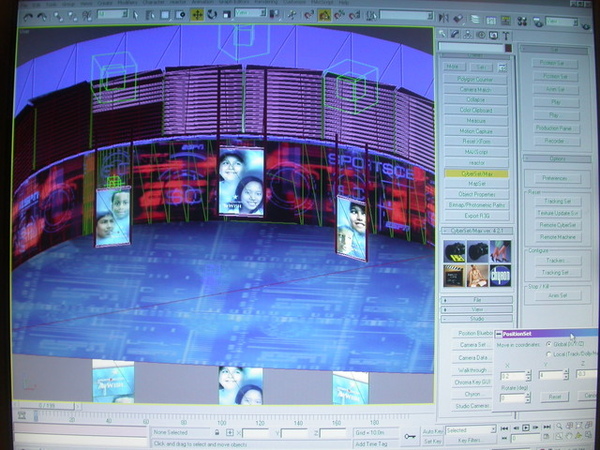Collapse the CyberSet/Max version rollout header
The height and width of the screenshot is (450, 600).
coord(477,231)
